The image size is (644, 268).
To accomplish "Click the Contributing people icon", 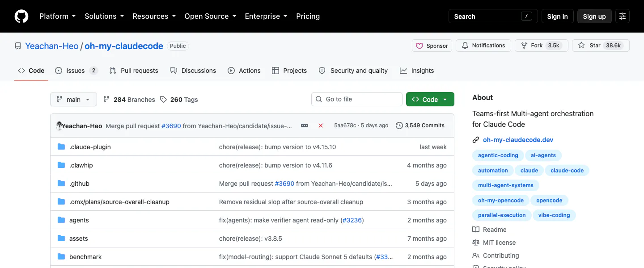I will coord(476,255).
